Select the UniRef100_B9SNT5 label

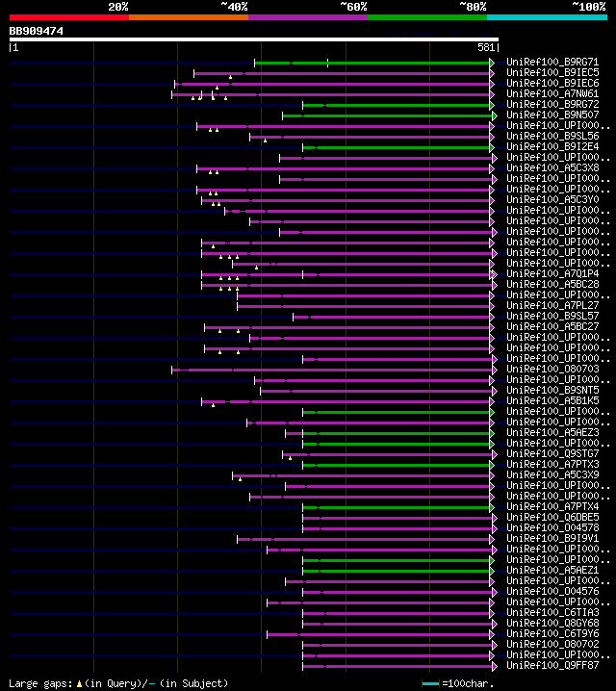click(x=552, y=390)
